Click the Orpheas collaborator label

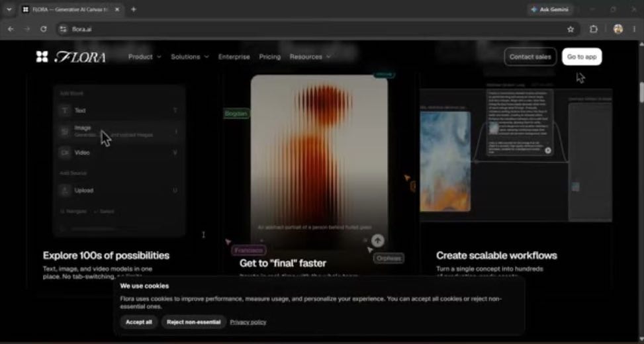tap(389, 258)
